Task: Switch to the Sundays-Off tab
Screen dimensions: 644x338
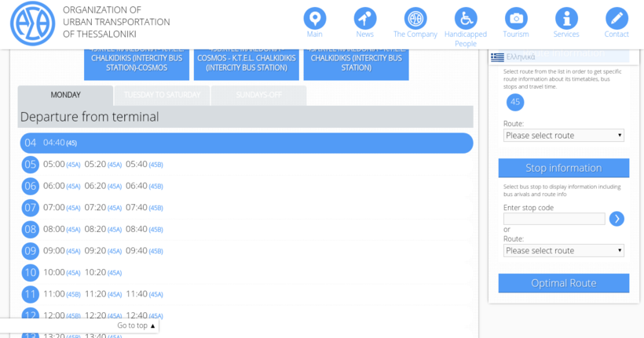Action: (258, 95)
